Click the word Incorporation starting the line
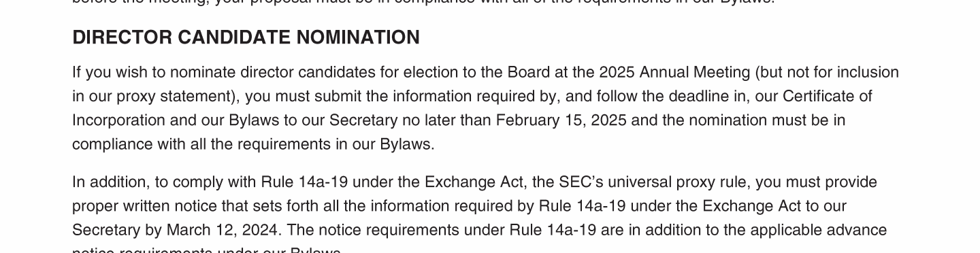The width and height of the screenshot is (980, 253). [x=118, y=120]
